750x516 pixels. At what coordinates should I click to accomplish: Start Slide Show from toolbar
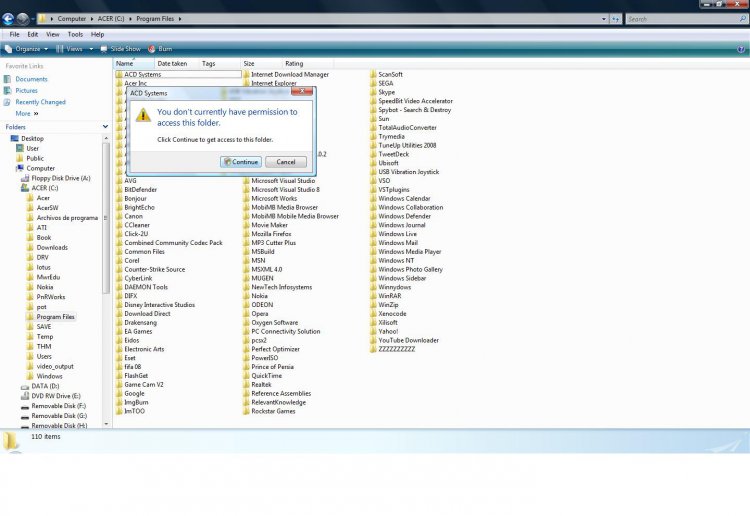[121, 49]
